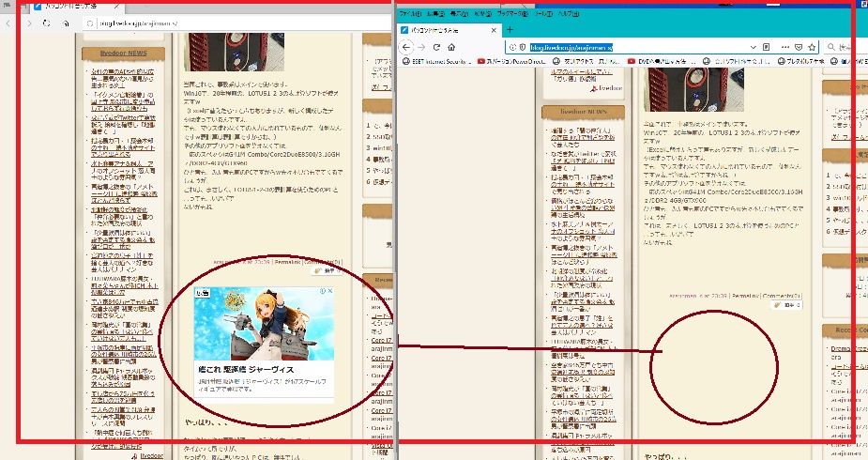Open the ブックマーク menu in Firefox
Viewport: 868px width, 460px height.
point(512,13)
